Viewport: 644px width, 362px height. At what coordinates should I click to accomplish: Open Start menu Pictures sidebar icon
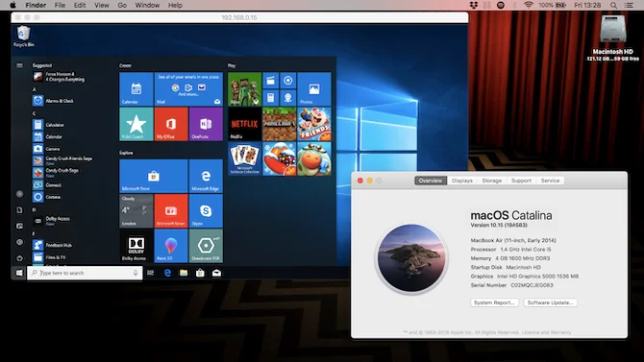[19, 227]
